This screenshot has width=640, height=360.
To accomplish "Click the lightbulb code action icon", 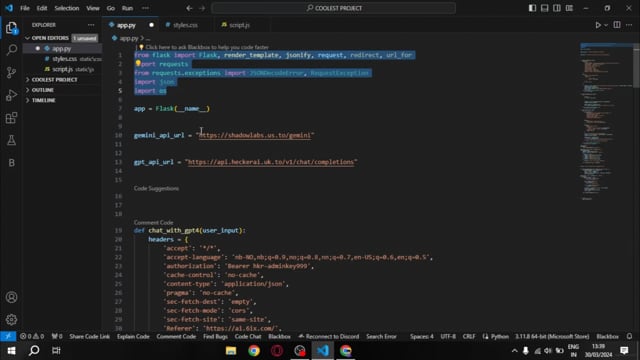I will [x=138, y=64].
